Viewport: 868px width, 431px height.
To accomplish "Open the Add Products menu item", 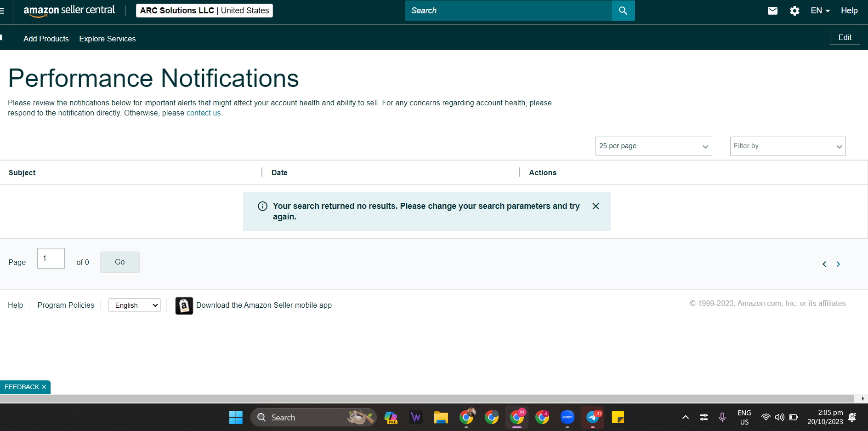I will [46, 39].
